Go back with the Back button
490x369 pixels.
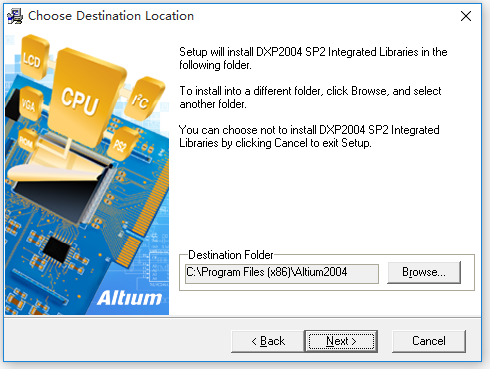pos(268,341)
